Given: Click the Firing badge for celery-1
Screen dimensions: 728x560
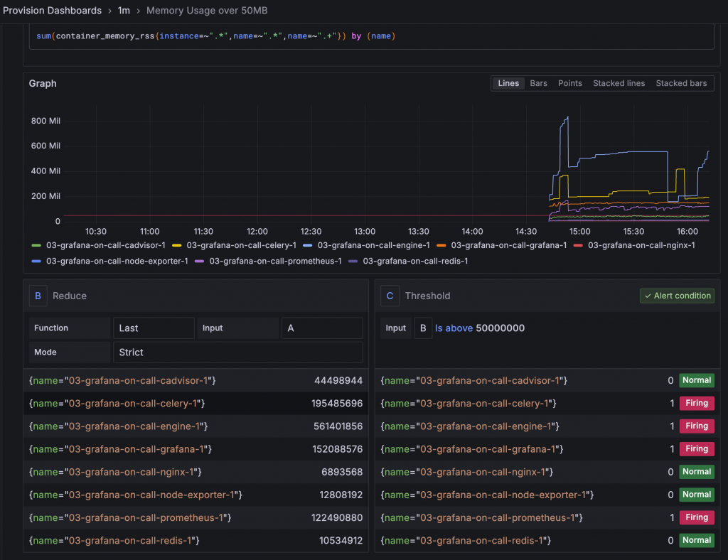Looking at the screenshot, I should (697, 403).
